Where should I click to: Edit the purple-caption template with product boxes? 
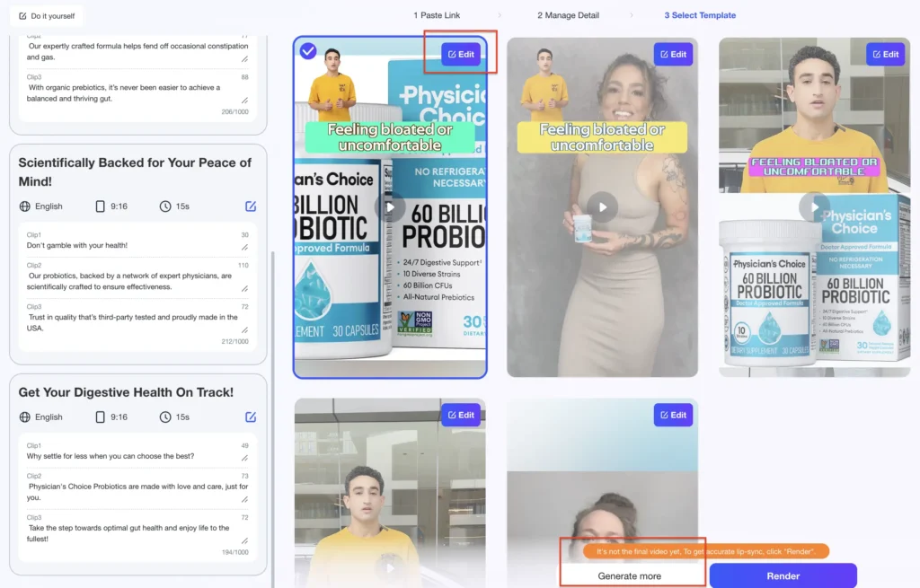(x=886, y=54)
